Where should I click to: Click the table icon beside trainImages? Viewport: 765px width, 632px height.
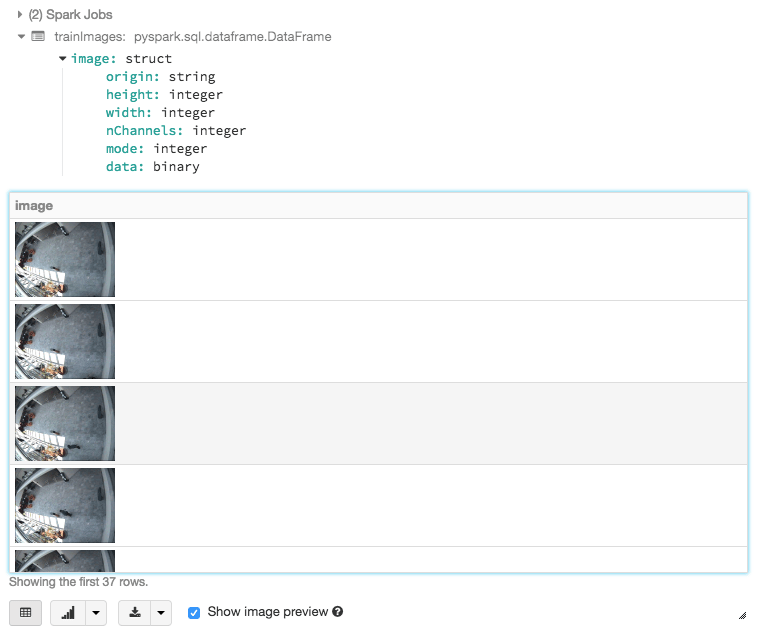tap(38, 36)
